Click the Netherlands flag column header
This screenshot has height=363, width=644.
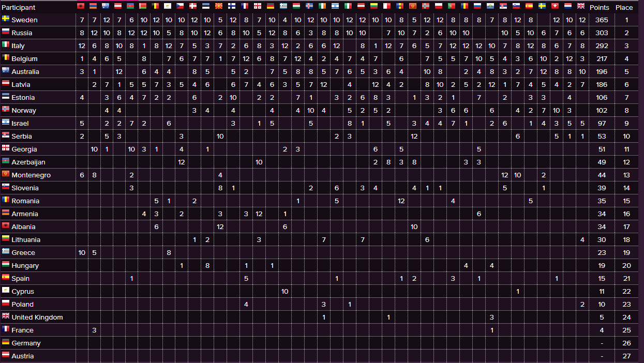pyautogui.click(x=567, y=6)
